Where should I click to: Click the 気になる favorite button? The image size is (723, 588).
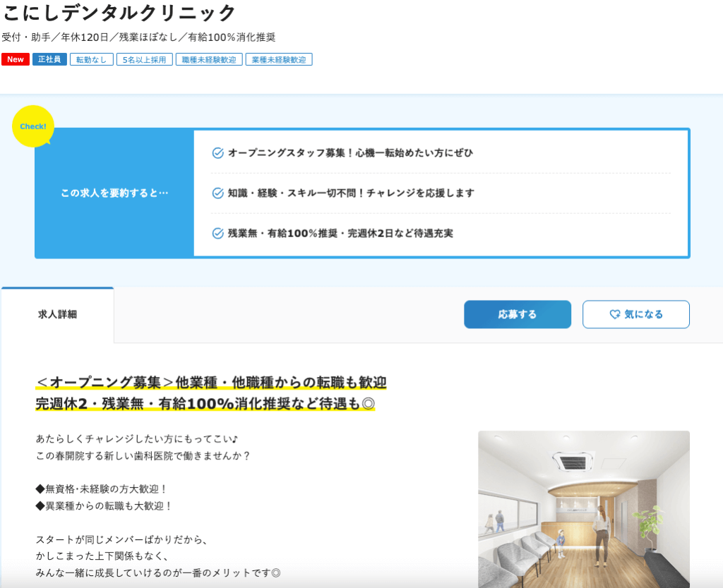[636, 314]
